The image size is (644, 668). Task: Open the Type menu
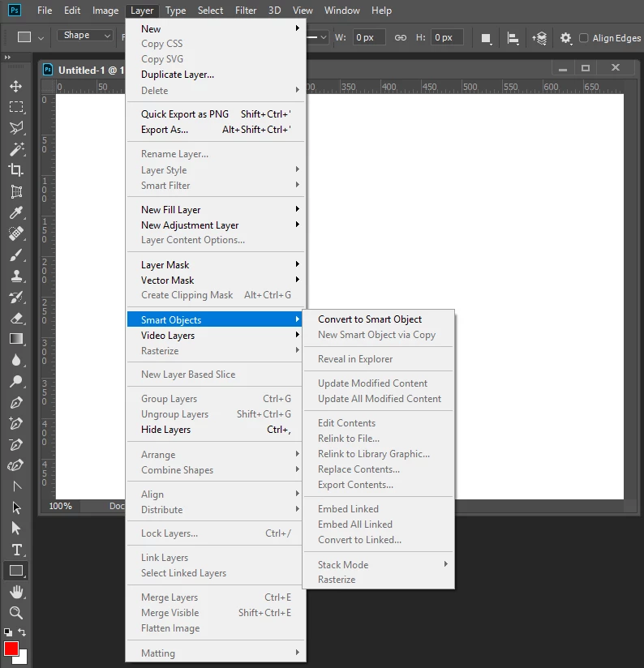click(175, 11)
